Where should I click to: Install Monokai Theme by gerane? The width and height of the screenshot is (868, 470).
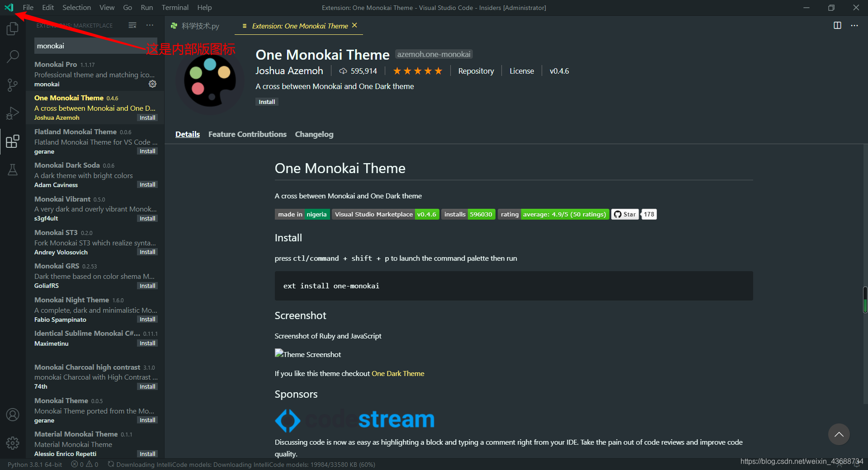click(x=147, y=420)
